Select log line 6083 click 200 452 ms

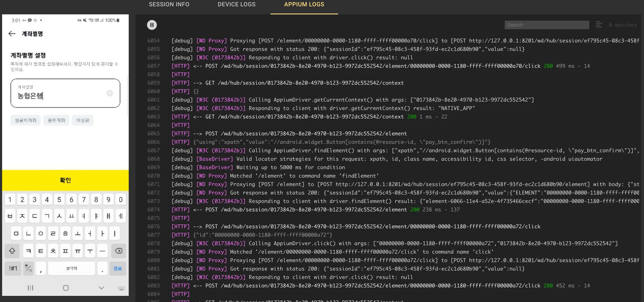click(x=380, y=286)
